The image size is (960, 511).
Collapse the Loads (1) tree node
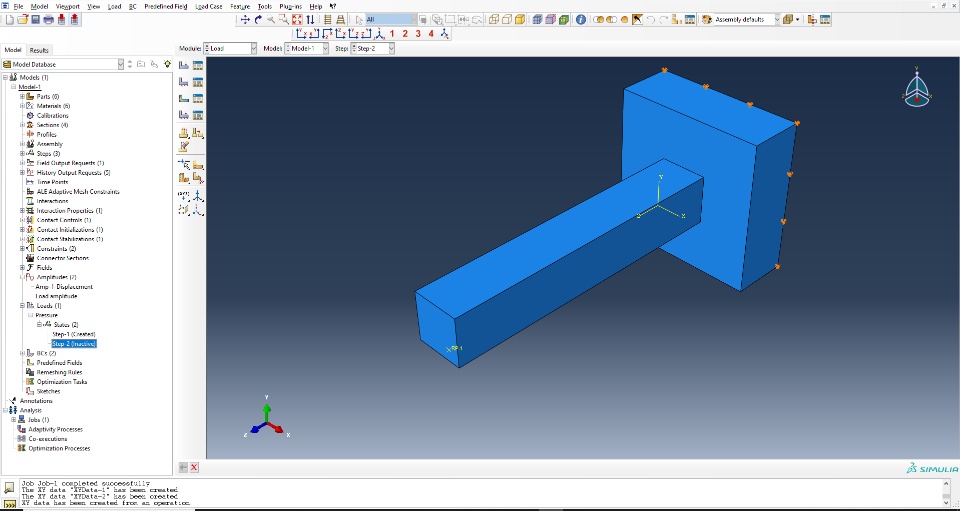[x=22, y=305]
